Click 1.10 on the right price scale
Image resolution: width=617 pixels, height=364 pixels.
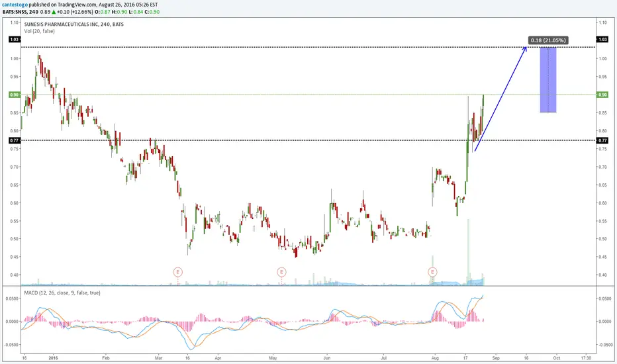click(x=602, y=23)
